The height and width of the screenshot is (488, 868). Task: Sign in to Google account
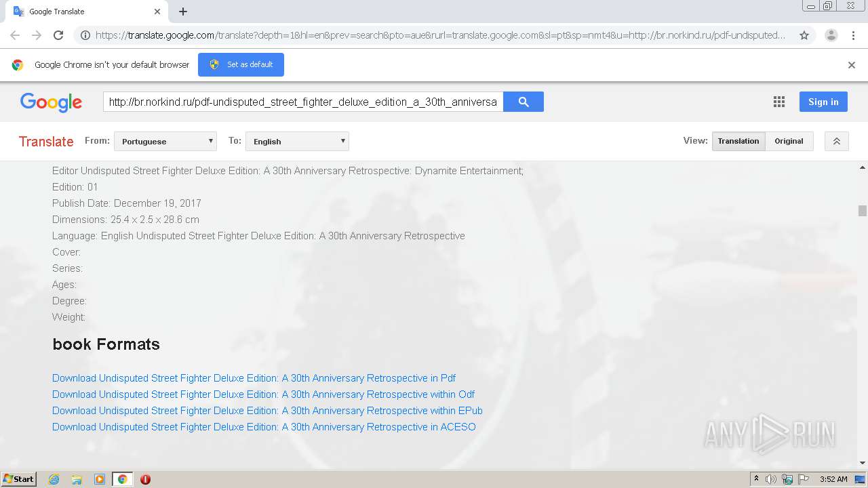823,102
